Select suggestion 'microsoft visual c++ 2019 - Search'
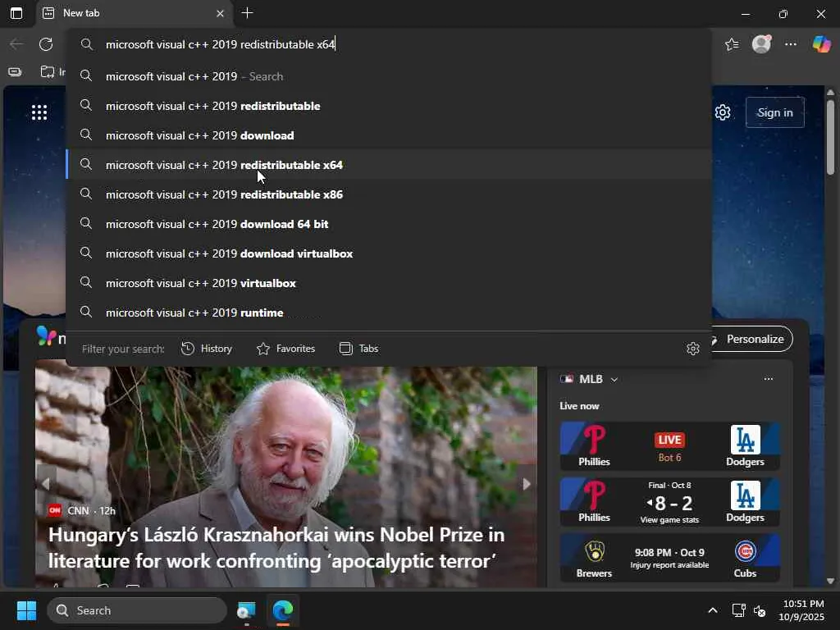The width and height of the screenshot is (840, 630). click(x=388, y=76)
